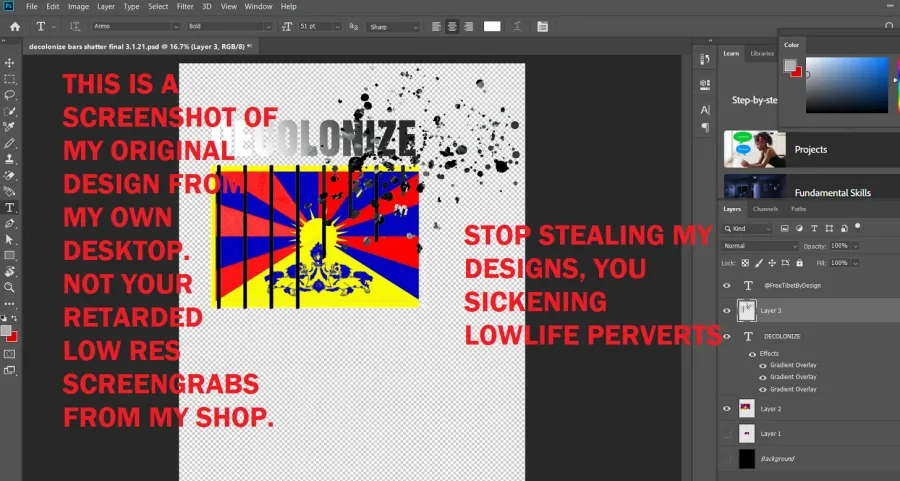Lock all with padlock icon
This screenshot has width=900, height=481.
800,263
